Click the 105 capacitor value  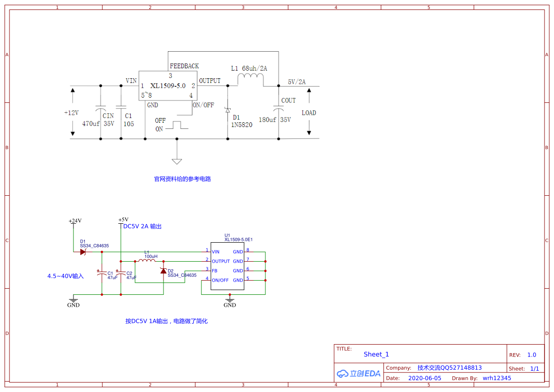point(128,124)
